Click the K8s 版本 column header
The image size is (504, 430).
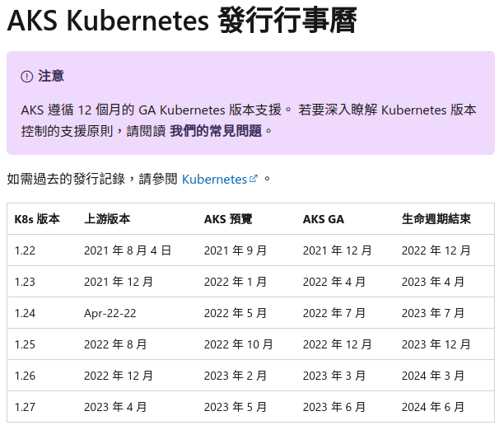[37, 219]
